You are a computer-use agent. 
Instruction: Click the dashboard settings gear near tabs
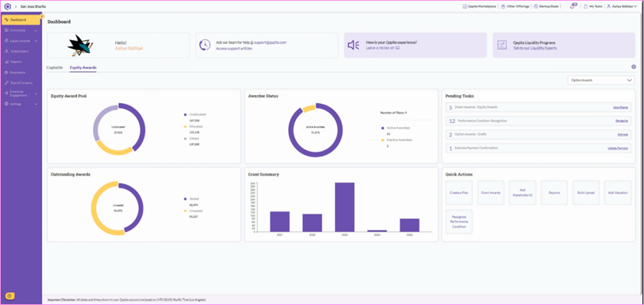click(633, 67)
